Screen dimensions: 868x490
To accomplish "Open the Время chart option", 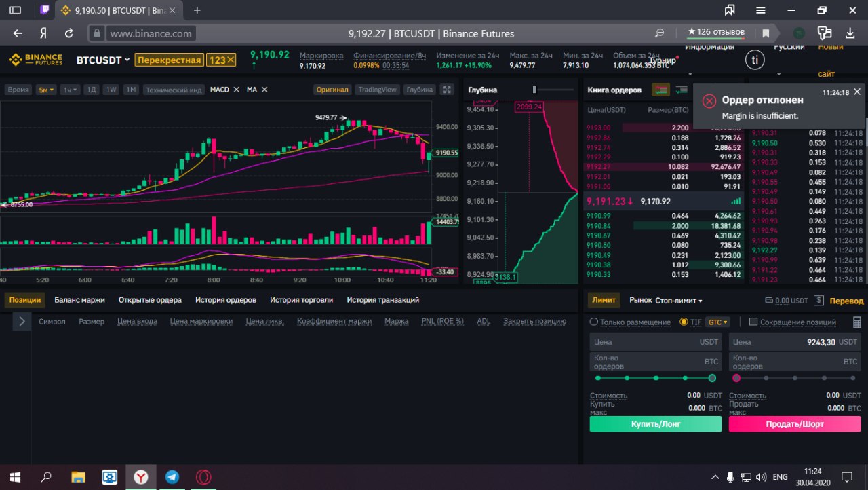I will pos(18,90).
